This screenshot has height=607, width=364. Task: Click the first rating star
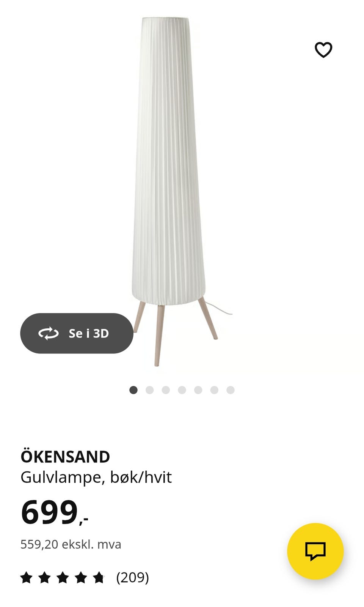point(26,577)
